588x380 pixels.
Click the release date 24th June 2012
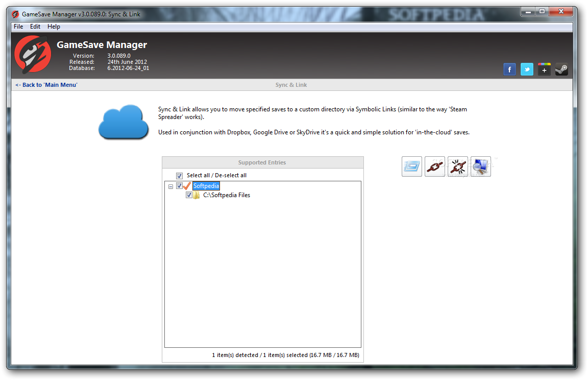(127, 62)
